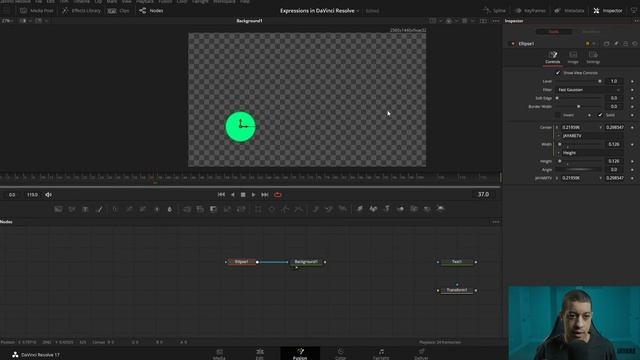This screenshot has width=640, height=360.
Task: Open the Color page
Action: point(340,353)
